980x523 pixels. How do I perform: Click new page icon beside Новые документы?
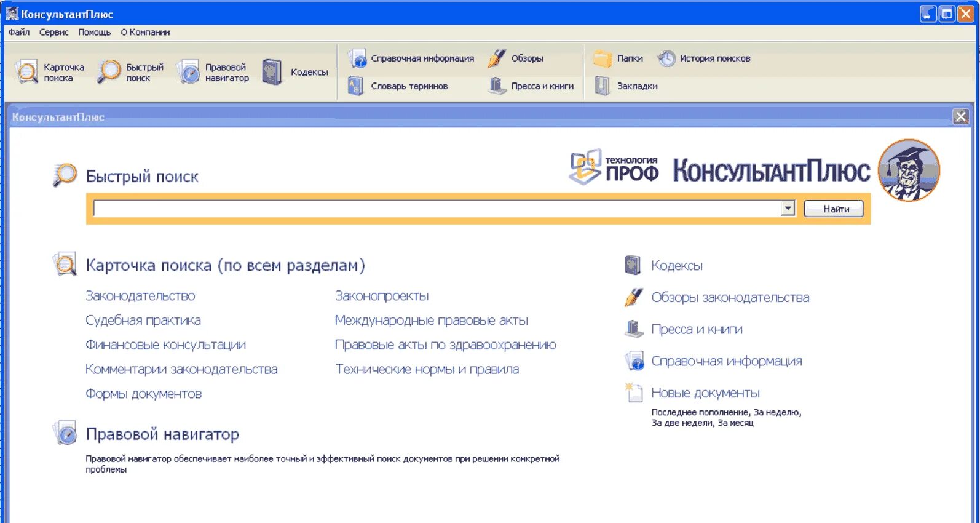point(633,392)
